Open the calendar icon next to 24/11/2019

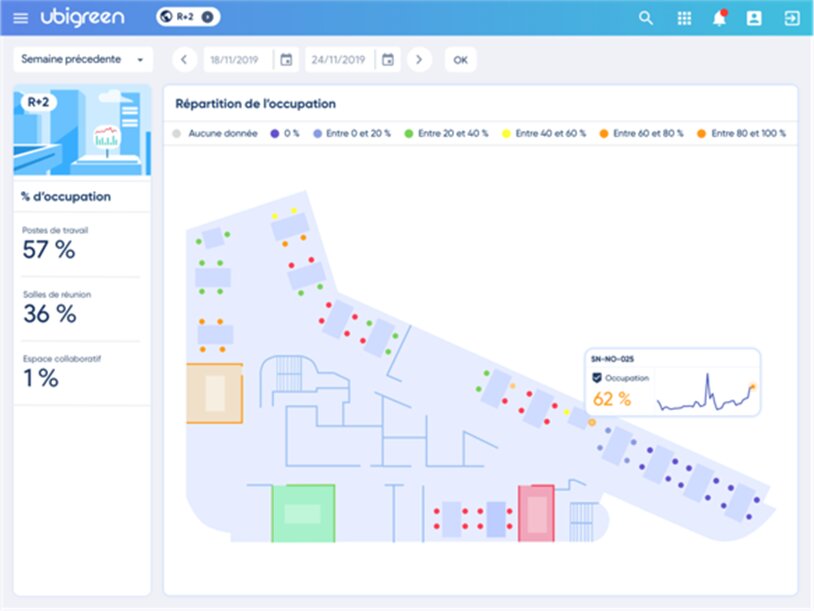(x=388, y=59)
